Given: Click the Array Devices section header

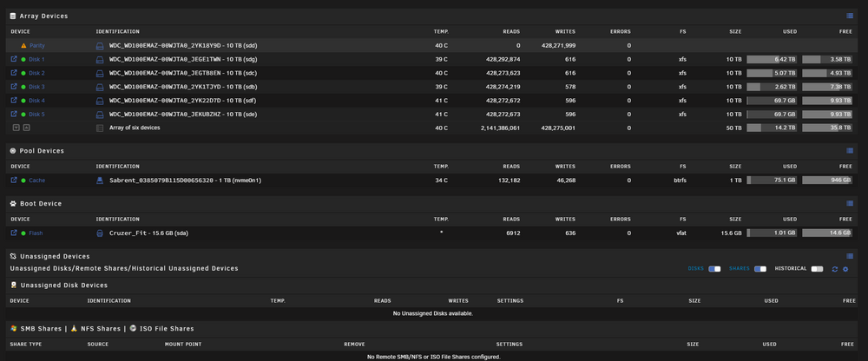Looking at the screenshot, I should [x=43, y=16].
